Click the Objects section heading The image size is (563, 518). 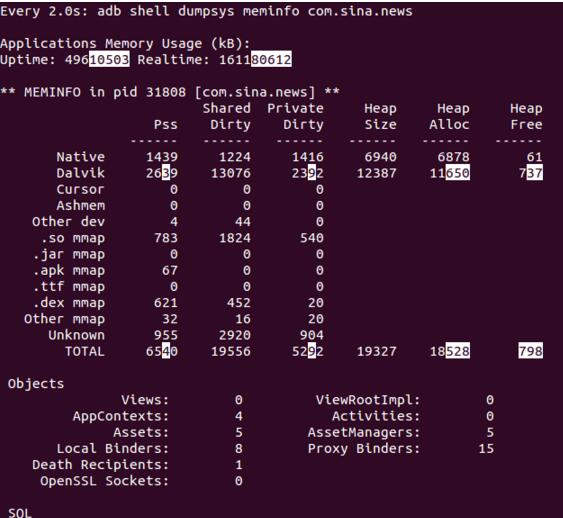(36, 384)
